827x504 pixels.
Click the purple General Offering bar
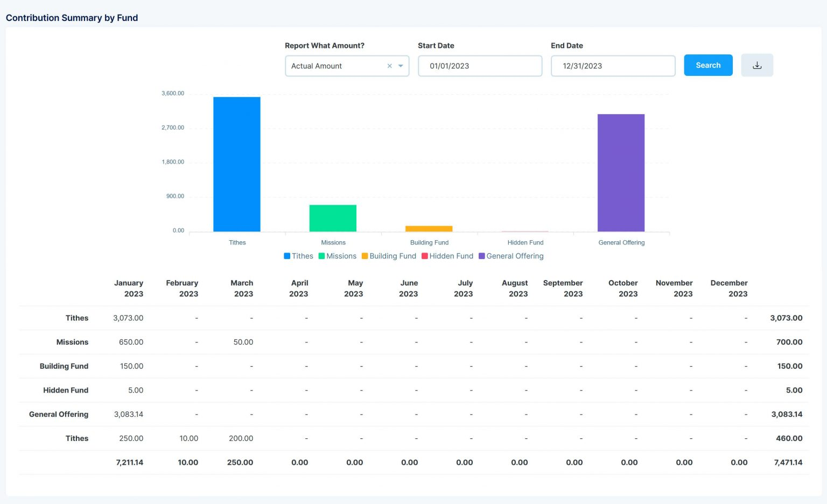click(621, 173)
